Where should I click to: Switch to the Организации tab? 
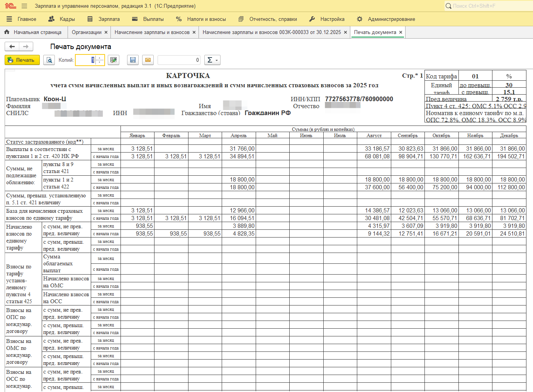pos(87,32)
